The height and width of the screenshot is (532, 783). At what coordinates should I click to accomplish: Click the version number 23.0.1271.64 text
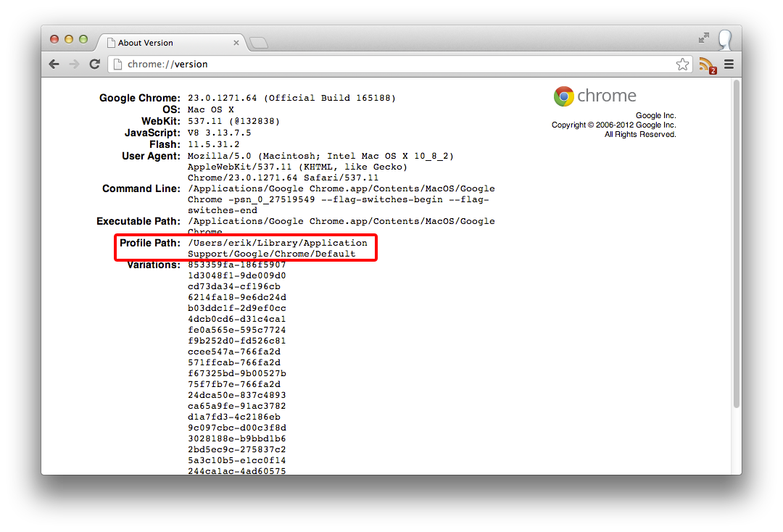[223, 98]
